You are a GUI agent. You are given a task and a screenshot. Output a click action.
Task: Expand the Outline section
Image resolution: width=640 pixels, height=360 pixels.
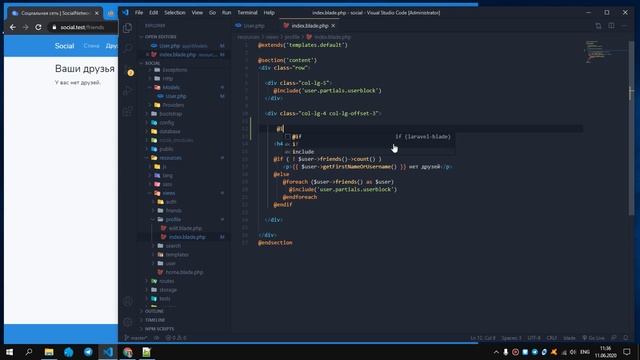click(x=154, y=311)
